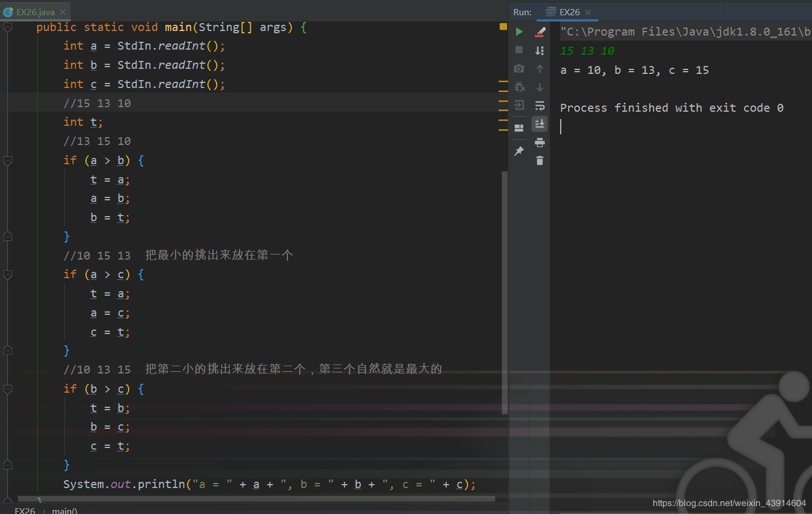This screenshot has height=514, width=812.
Task: Click the java.exe command line in the console
Action: coord(686,32)
